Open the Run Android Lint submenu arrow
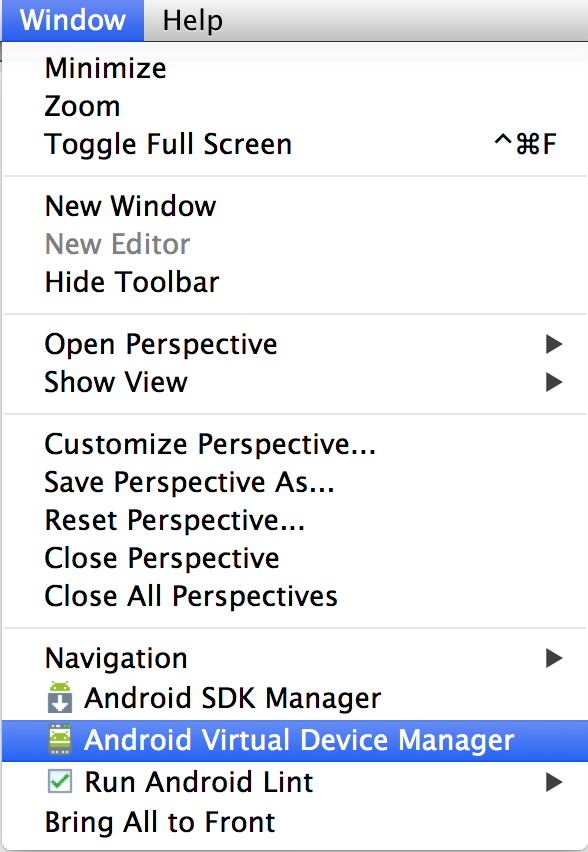This screenshot has height=852, width=588. [554, 782]
